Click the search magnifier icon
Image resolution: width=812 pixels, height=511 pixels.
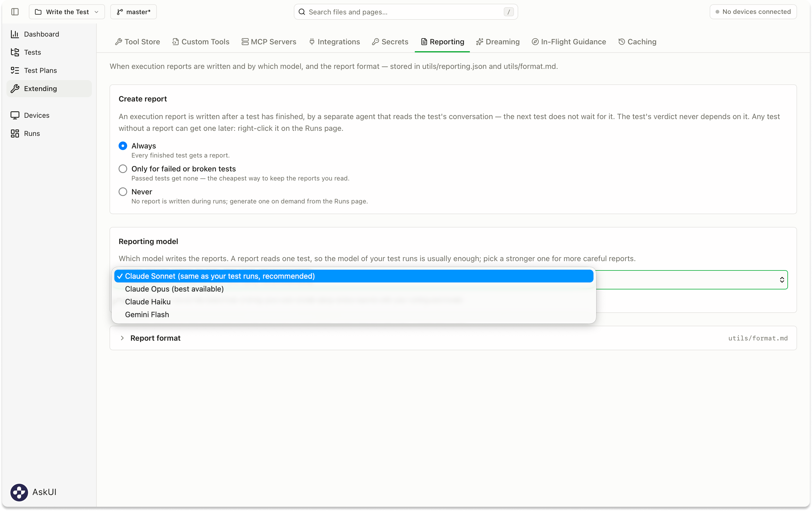[x=302, y=12]
